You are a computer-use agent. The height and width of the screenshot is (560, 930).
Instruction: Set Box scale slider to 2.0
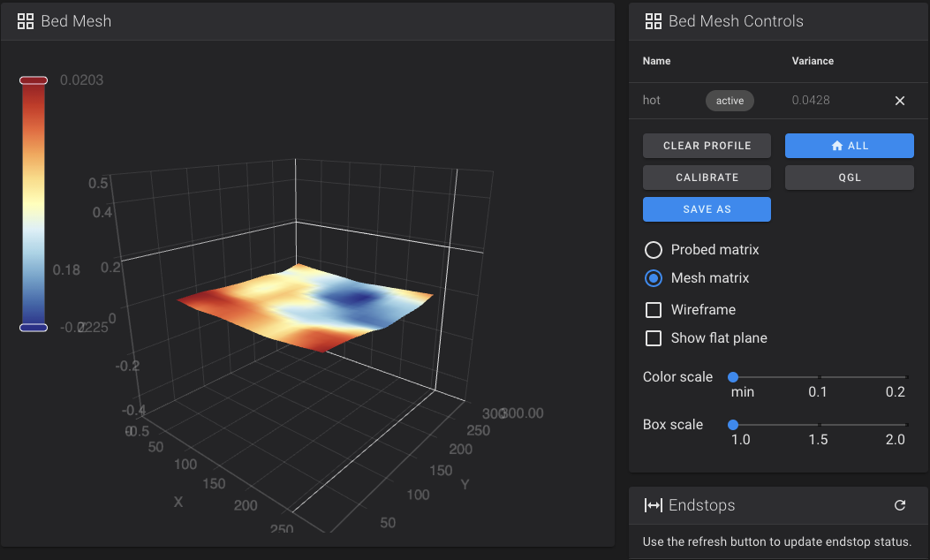[x=905, y=425]
